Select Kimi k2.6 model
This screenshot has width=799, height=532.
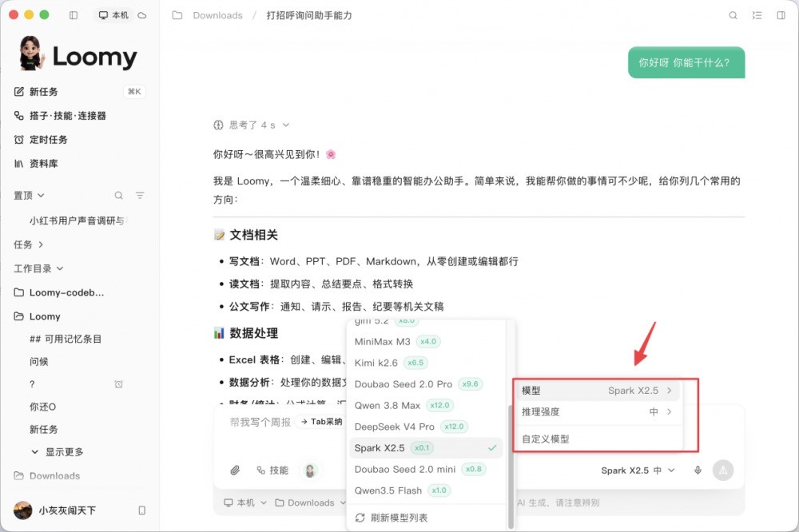point(426,363)
